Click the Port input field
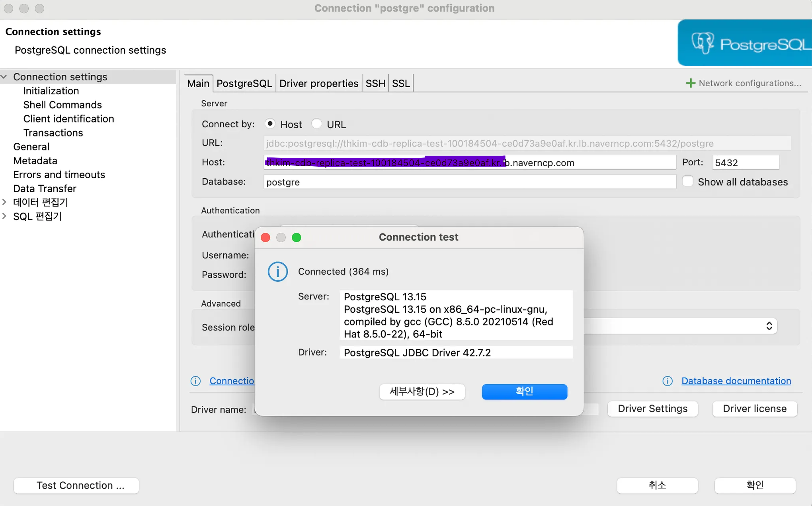The height and width of the screenshot is (506, 812). 745,163
